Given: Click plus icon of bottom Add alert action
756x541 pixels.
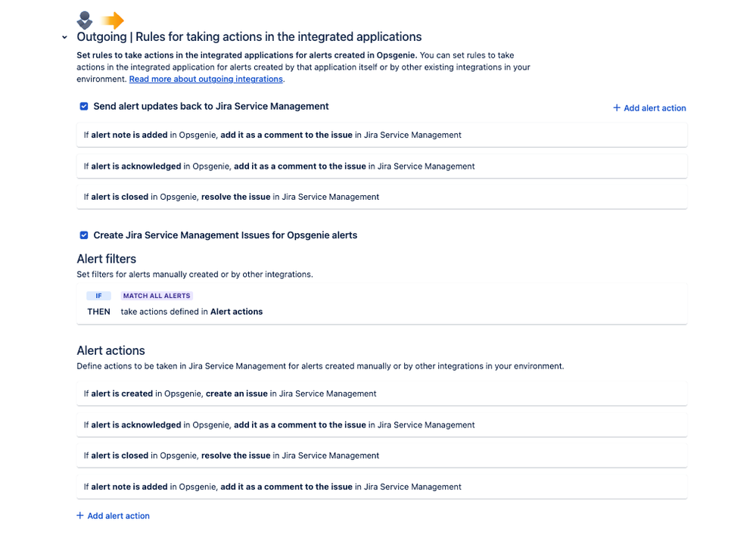Looking at the screenshot, I should (x=80, y=515).
